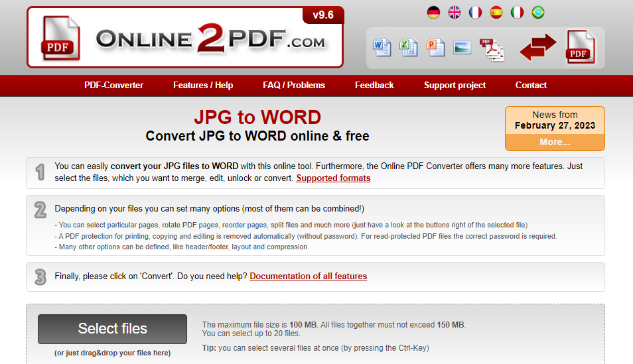Click the PowerPoint file icon

[435, 48]
